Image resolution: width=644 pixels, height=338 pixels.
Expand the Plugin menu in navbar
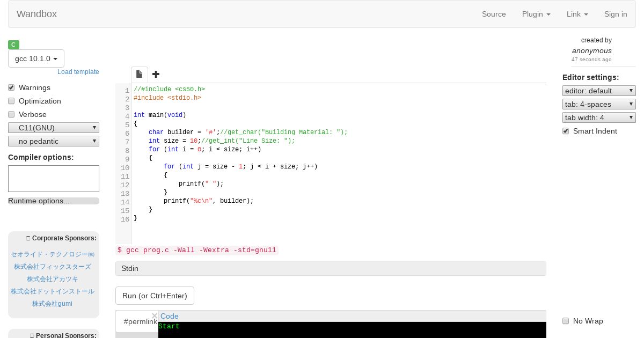536,14
